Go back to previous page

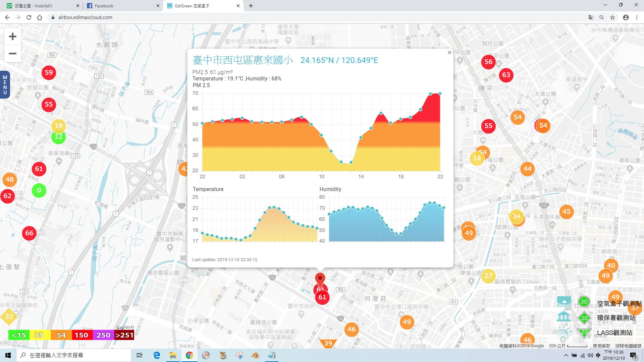click(x=7, y=17)
